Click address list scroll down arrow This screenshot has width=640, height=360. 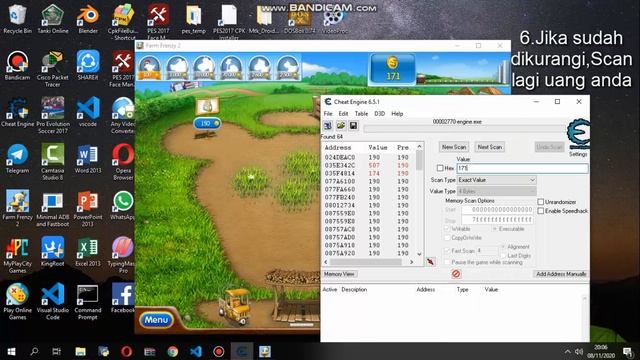[x=419, y=254]
